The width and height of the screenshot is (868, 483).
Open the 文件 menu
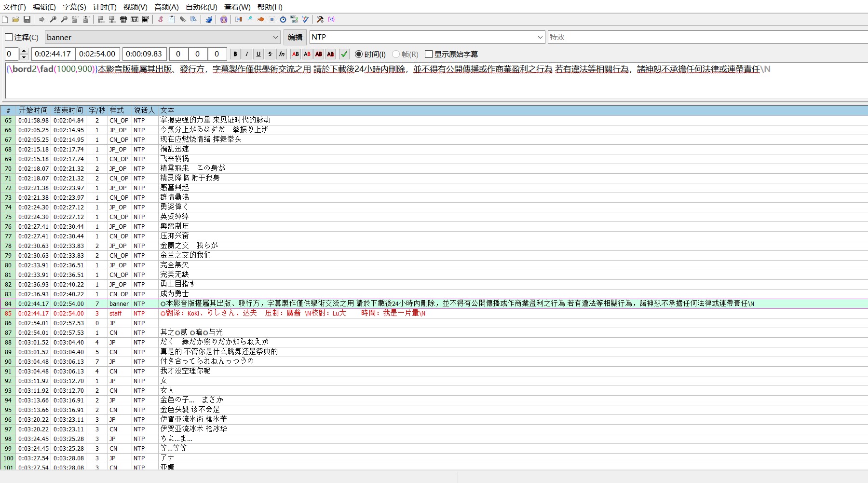point(14,7)
